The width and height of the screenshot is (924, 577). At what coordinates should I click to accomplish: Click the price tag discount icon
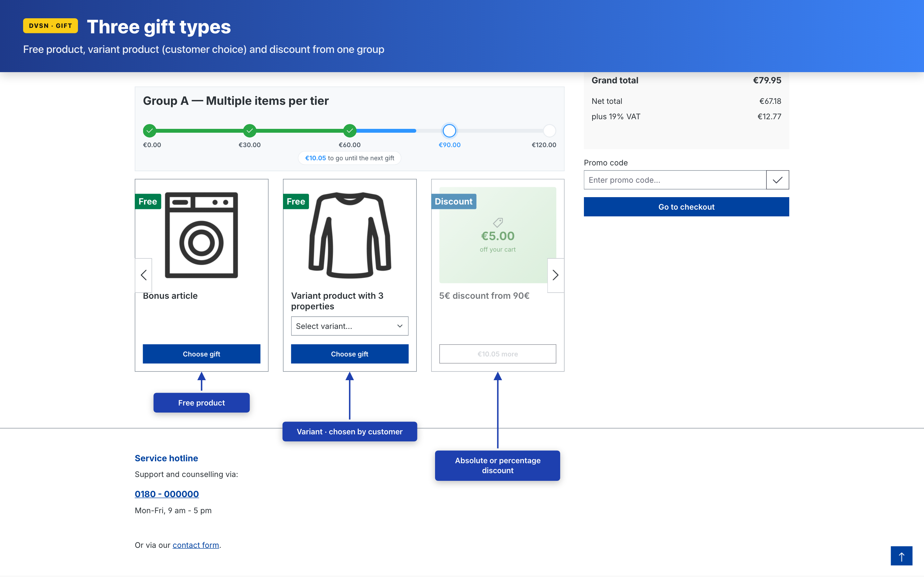tap(498, 222)
